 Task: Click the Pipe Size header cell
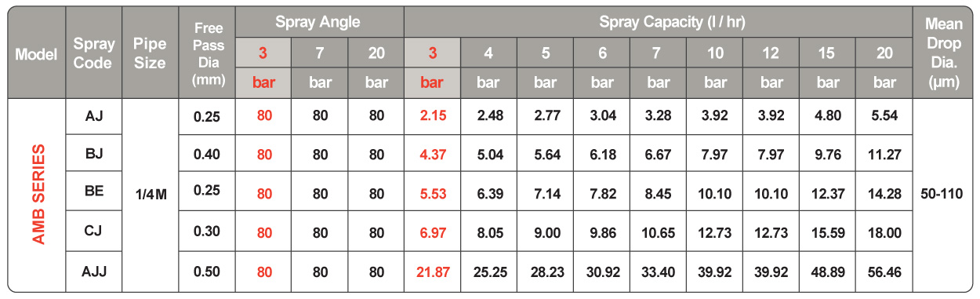point(150,53)
